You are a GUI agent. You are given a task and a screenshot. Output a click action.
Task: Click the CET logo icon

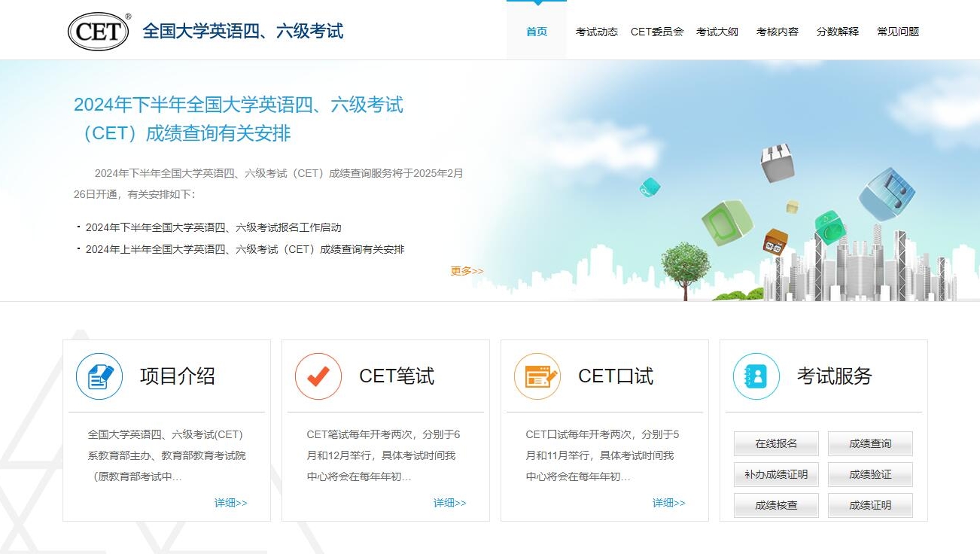tap(99, 32)
